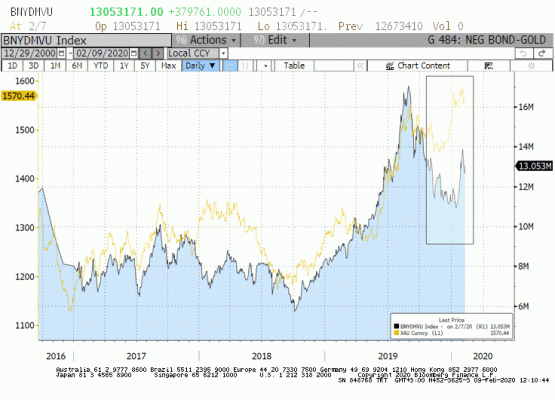The image size is (555, 400).
Task: Click the Chart Content button
Action: (x=418, y=66)
